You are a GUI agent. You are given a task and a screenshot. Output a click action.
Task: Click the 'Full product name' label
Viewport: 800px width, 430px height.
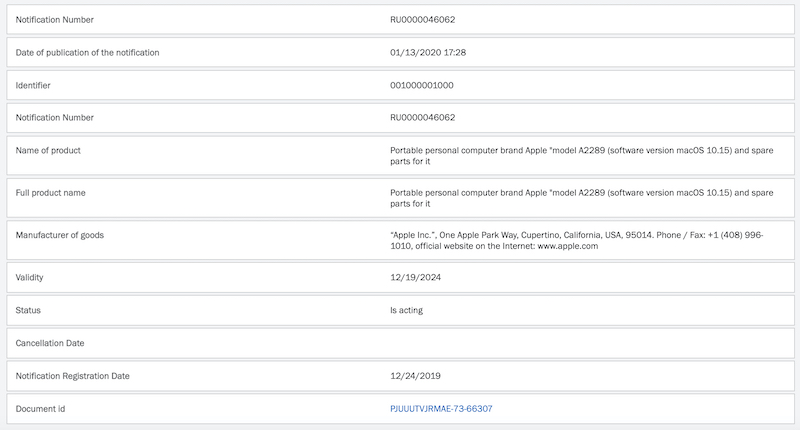(x=51, y=193)
